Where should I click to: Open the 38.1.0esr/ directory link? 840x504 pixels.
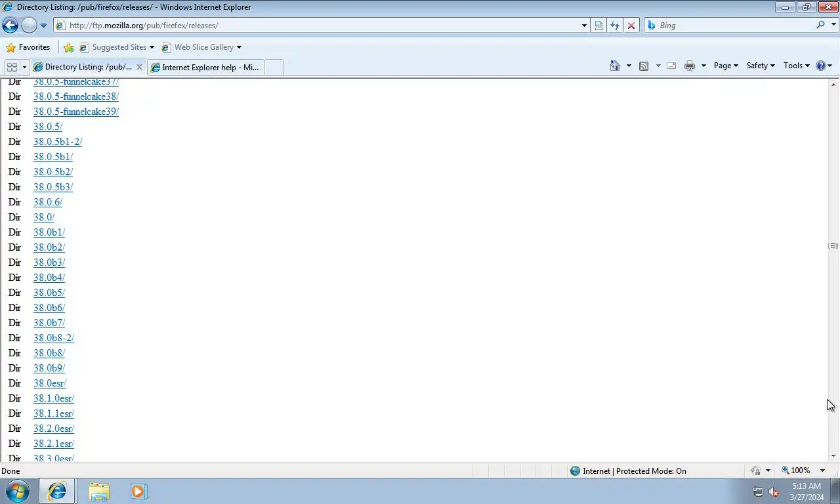coord(54,398)
